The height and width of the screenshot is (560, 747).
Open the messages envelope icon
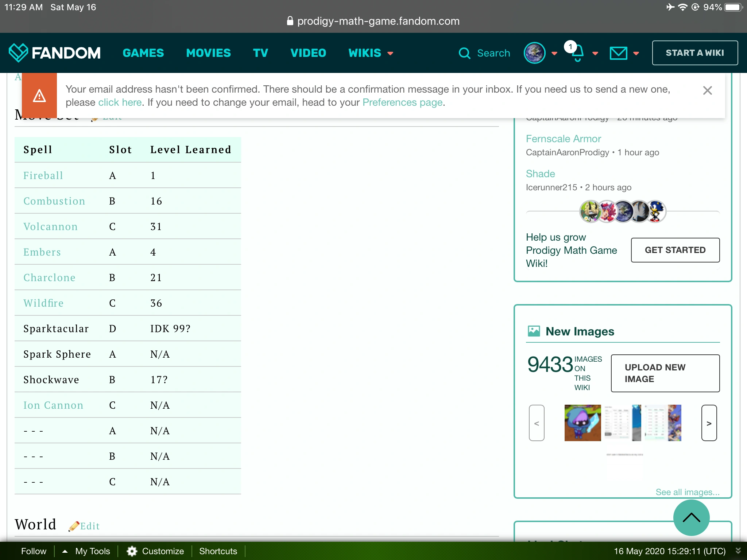[619, 53]
